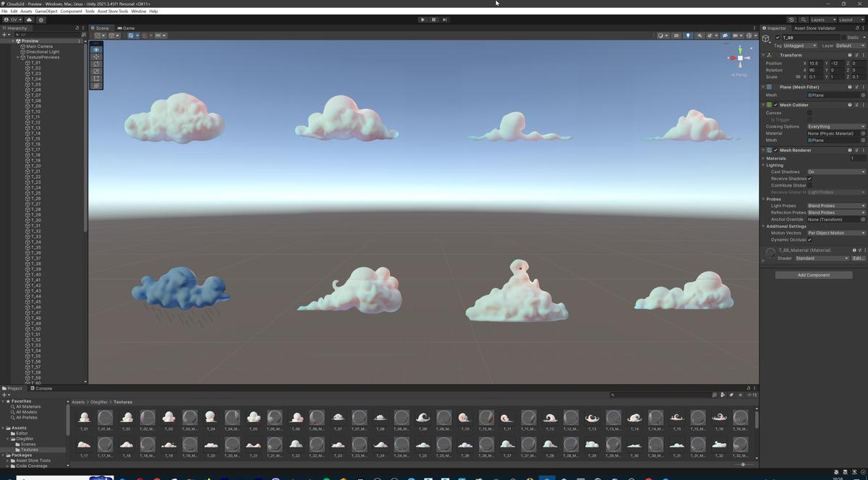This screenshot has width=868, height=480.
Task: Select the T_01 texture thumbnail
Action: (85, 418)
